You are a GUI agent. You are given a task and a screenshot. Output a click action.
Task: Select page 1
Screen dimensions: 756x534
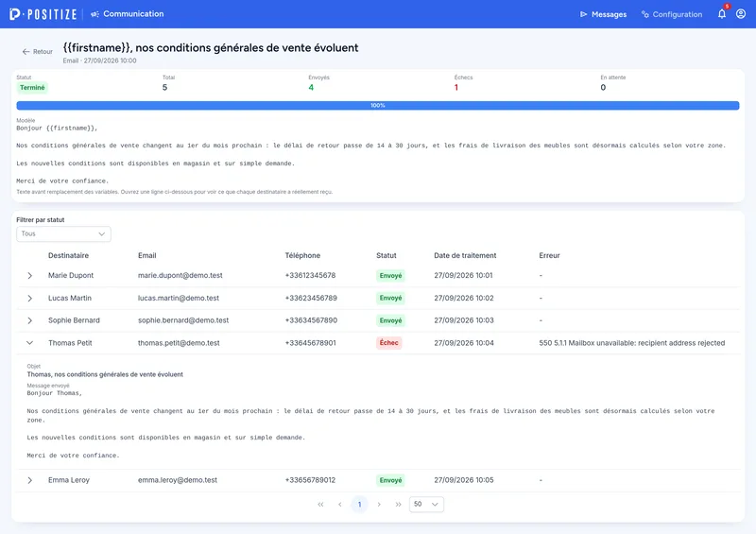[359, 505]
